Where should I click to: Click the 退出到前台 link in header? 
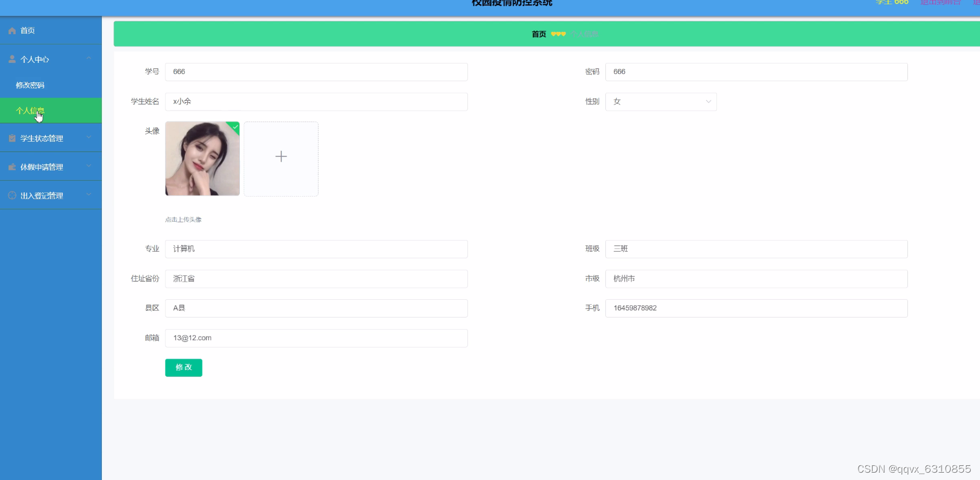coord(940,2)
